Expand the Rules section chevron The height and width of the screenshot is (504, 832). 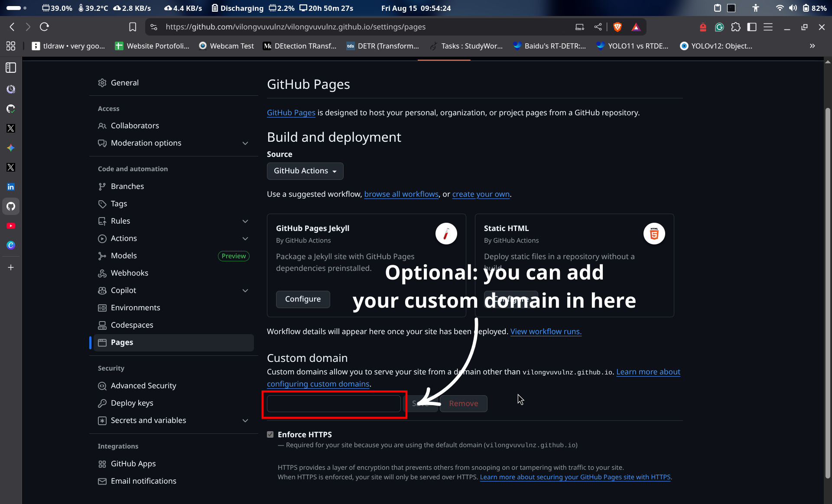click(x=245, y=221)
